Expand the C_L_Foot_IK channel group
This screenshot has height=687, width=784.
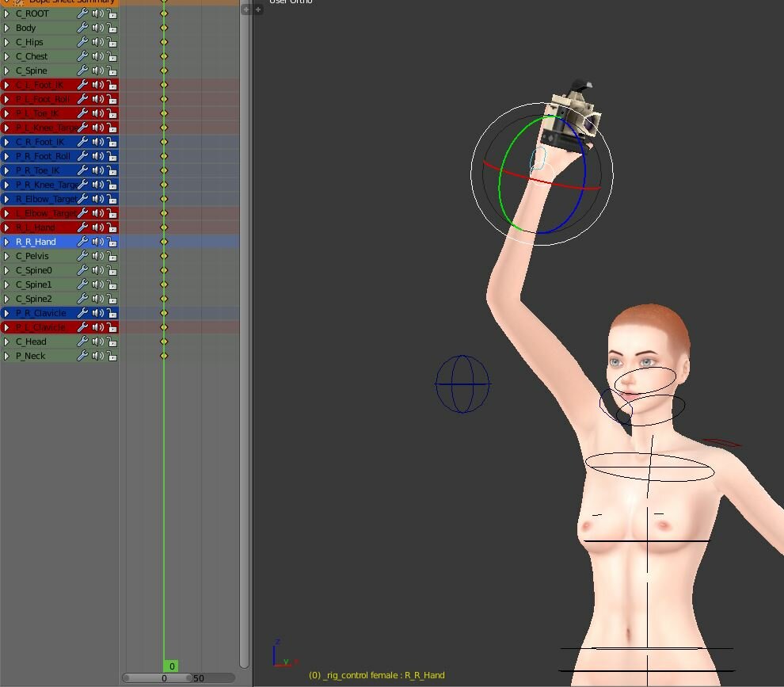(x=6, y=85)
